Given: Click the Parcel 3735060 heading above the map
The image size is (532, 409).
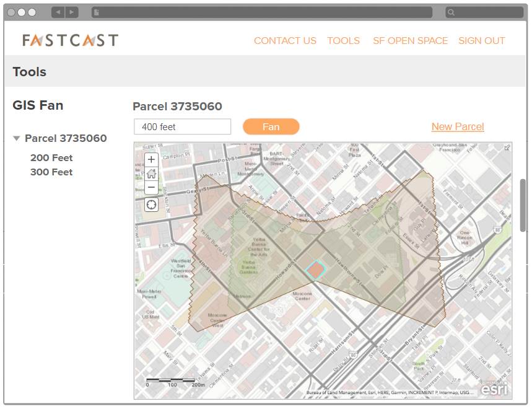Looking at the screenshot, I should point(178,106).
